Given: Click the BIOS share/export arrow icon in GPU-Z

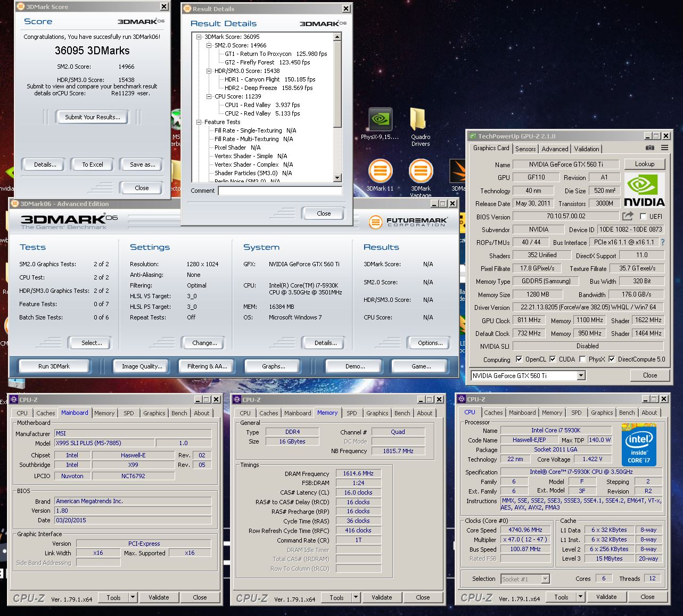Looking at the screenshot, I should tap(628, 216).
